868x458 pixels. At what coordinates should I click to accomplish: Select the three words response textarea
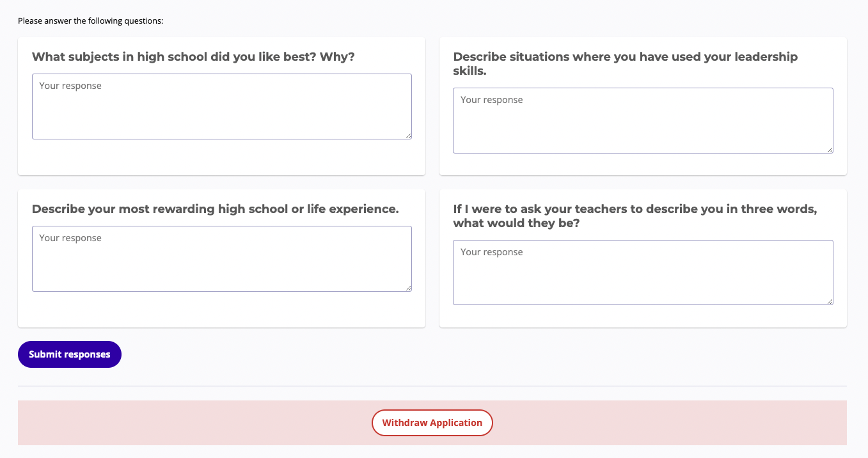(643, 272)
